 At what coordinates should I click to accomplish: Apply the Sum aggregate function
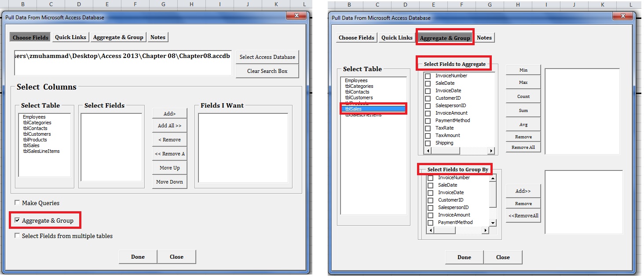[523, 110]
